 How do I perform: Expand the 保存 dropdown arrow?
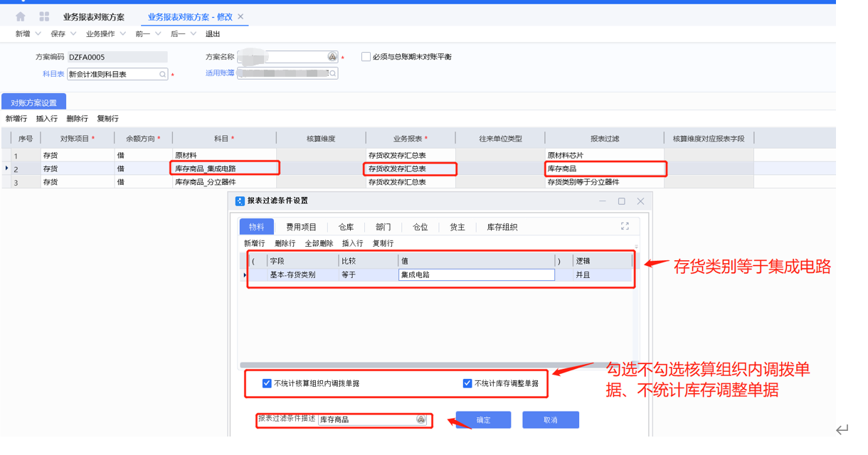pyautogui.click(x=73, y=34)
